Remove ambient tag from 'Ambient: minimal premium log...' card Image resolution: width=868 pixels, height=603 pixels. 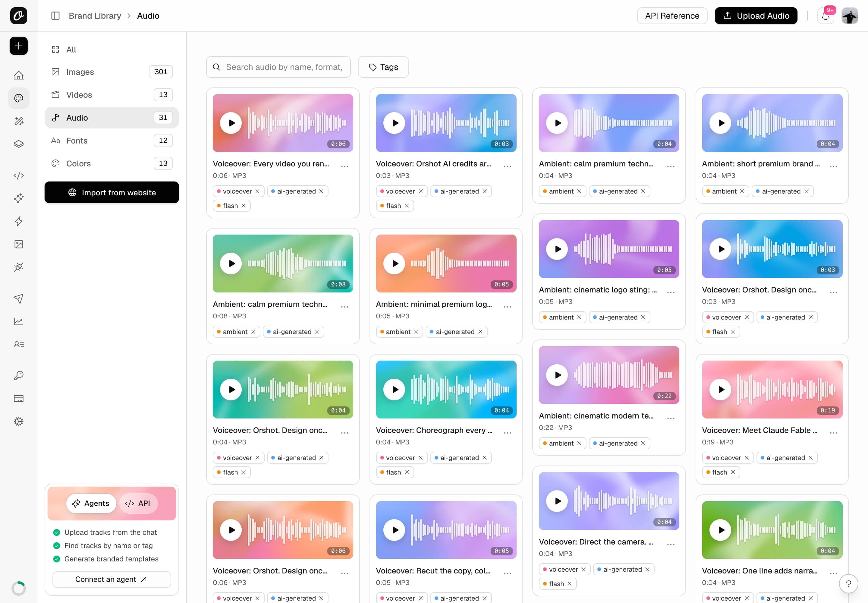coord(416,332)
